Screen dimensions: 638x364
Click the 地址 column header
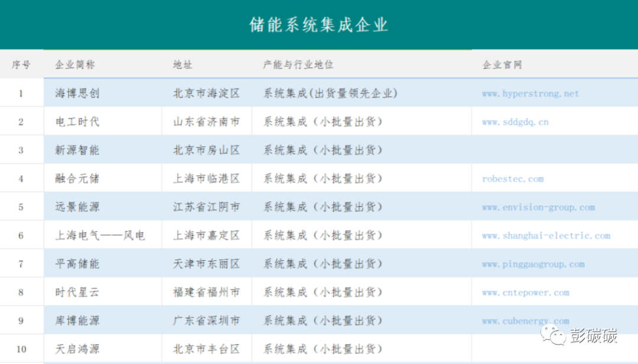tap(183, 64)
